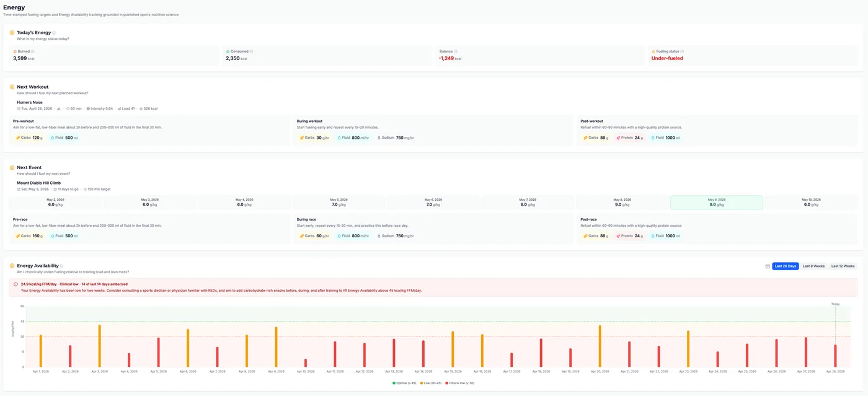Click the warning icon in the red alert banner
This screenshot has width=868, height=396.
click(15, 284)
